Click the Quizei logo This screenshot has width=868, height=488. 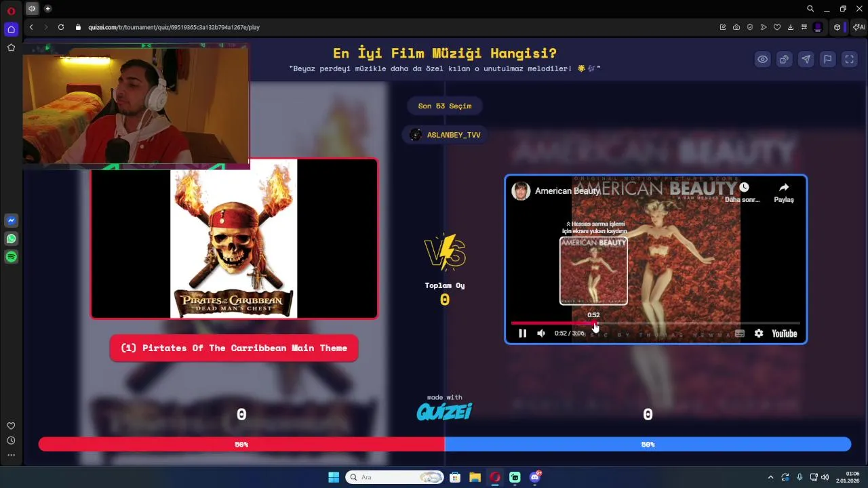pos(444,411)
